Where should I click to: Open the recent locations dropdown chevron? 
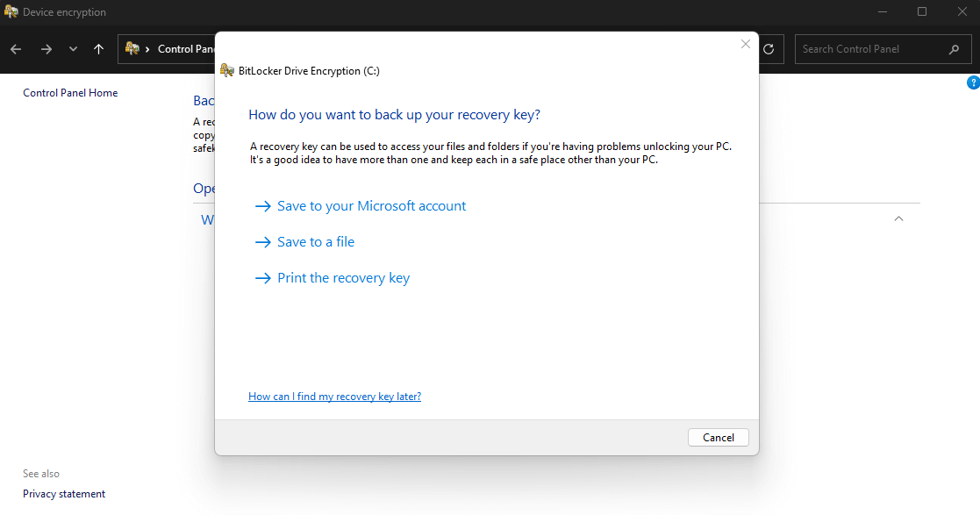coord(73,49)
